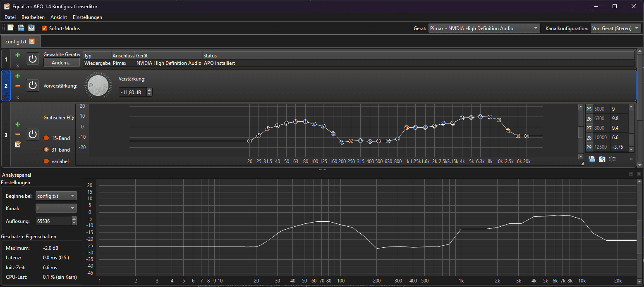Open the Einstellungen menu
The image size is (644, 287).
87,17
